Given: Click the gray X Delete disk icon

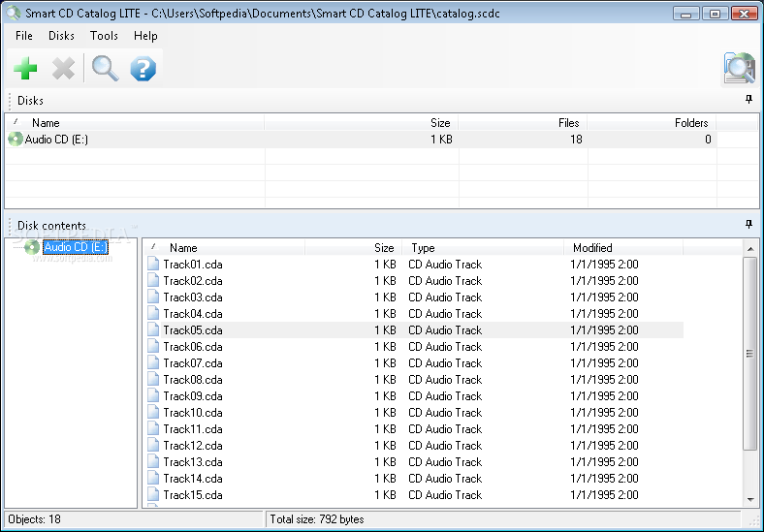Looking at the screenshot, I should 63,68.
